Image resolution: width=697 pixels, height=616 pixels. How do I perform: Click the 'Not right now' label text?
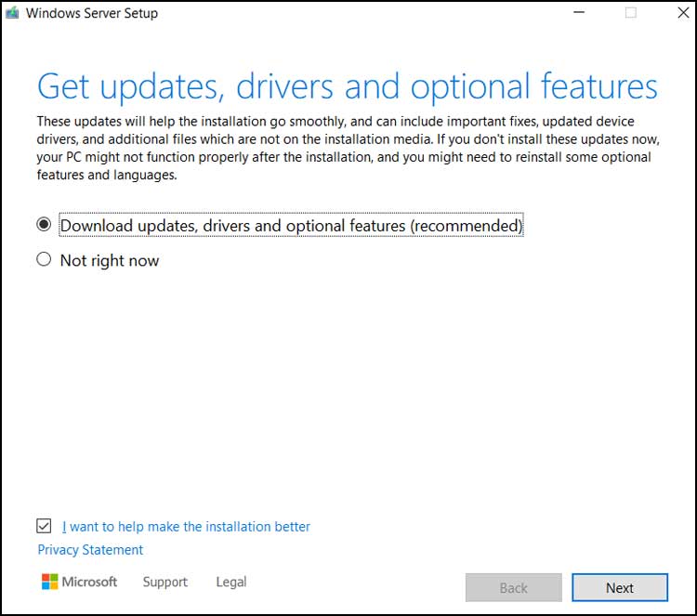point(110,261)
